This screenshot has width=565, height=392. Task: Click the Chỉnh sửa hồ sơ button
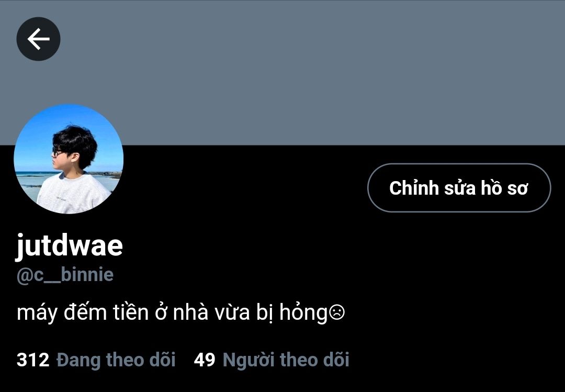point(459,188)
